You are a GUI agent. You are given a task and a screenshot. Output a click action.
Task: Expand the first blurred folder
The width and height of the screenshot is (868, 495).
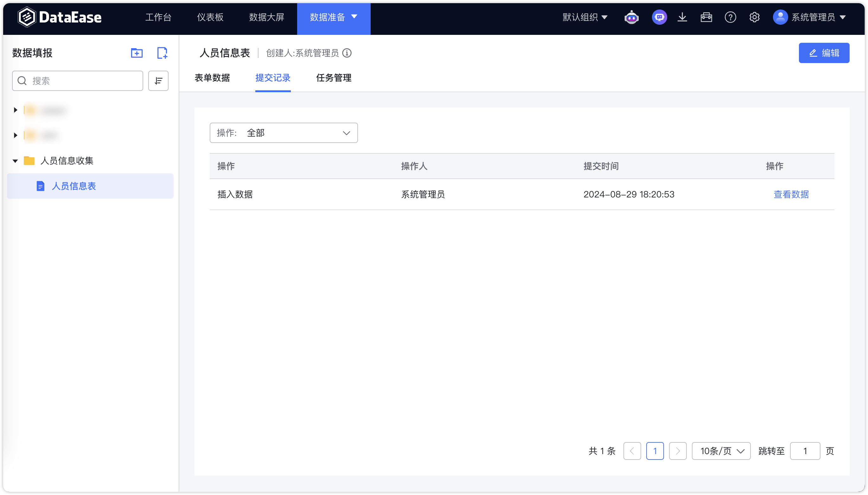pos(15,110)
